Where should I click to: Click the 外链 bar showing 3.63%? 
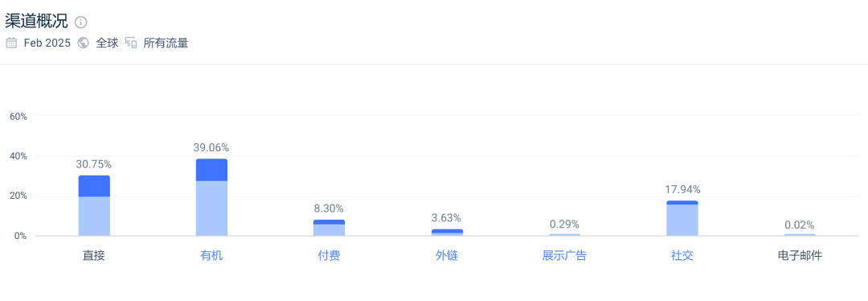click(x=447, y=233)
